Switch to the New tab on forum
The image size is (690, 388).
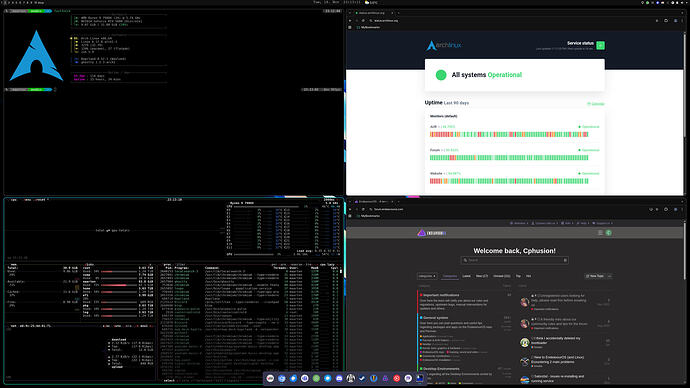point(482,276)
